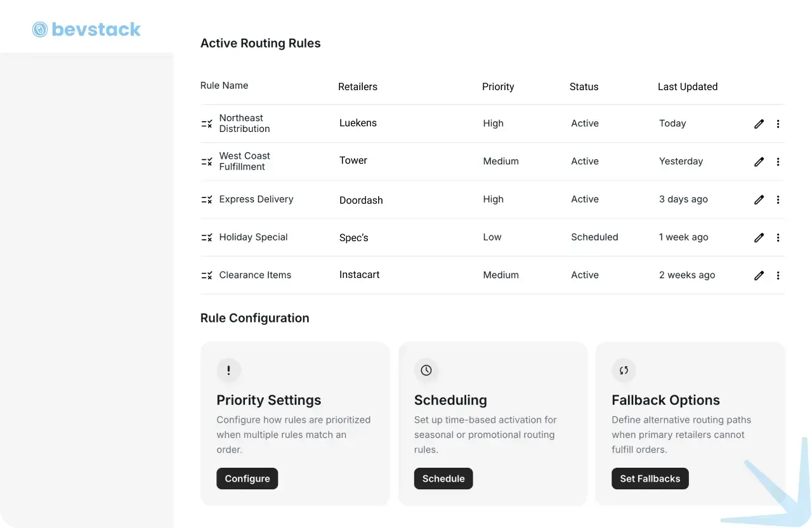812x528 pixels.
Task: Edit the Express Delivery rule
Action: 759,200
